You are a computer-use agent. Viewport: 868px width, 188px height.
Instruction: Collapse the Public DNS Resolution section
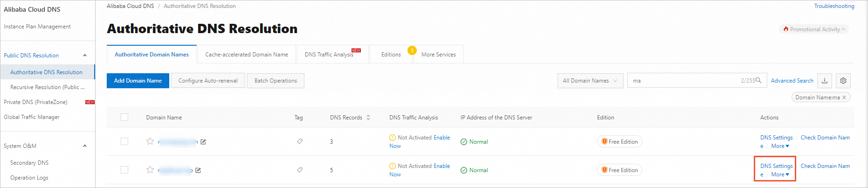(x=85, y=56)
